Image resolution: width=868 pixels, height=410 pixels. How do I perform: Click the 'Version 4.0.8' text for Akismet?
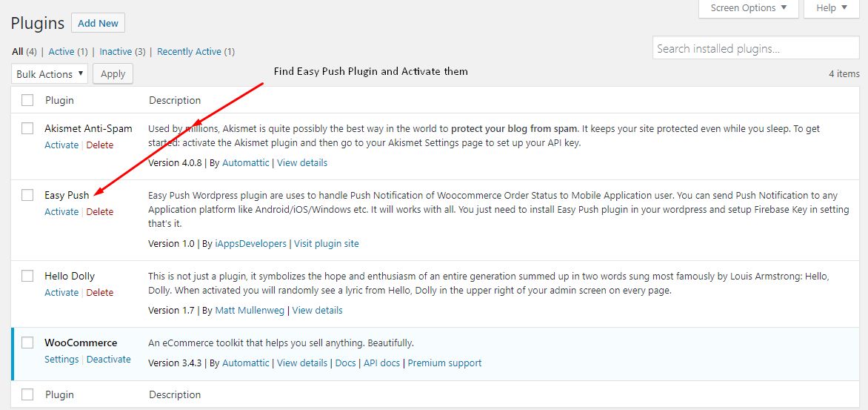tap(176, 163)
